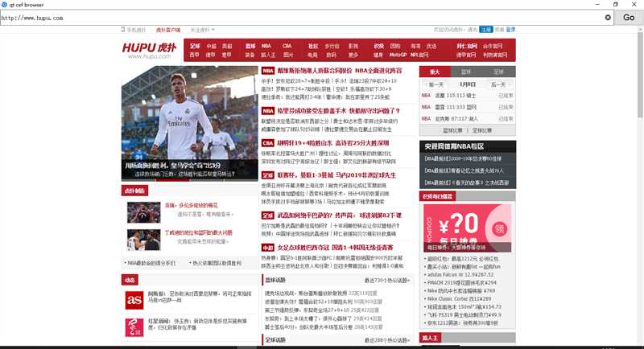The height and width of the screenshot is (349, 644).
Task: Open the 武磊 headline about Barcelona
Action: pyautogui.click(x=339, y=216)
